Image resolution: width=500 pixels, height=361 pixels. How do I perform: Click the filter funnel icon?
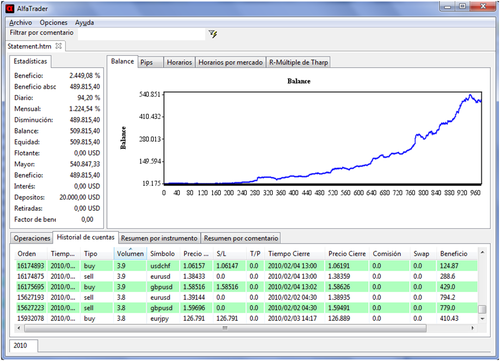[x=213, y=34]
